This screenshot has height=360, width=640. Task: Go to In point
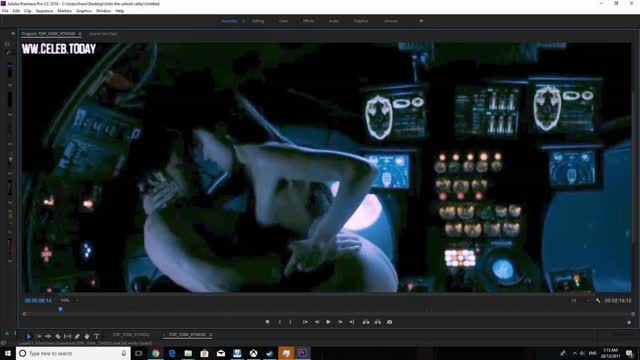pos(305,322)
